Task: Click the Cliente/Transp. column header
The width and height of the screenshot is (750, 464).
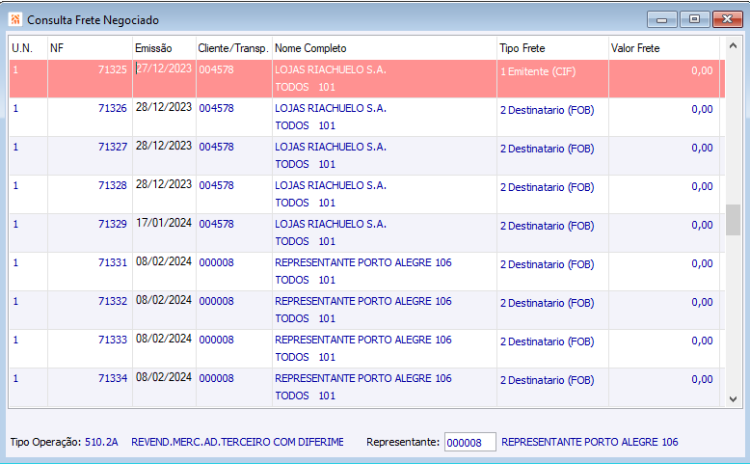Action: (234, 48)
